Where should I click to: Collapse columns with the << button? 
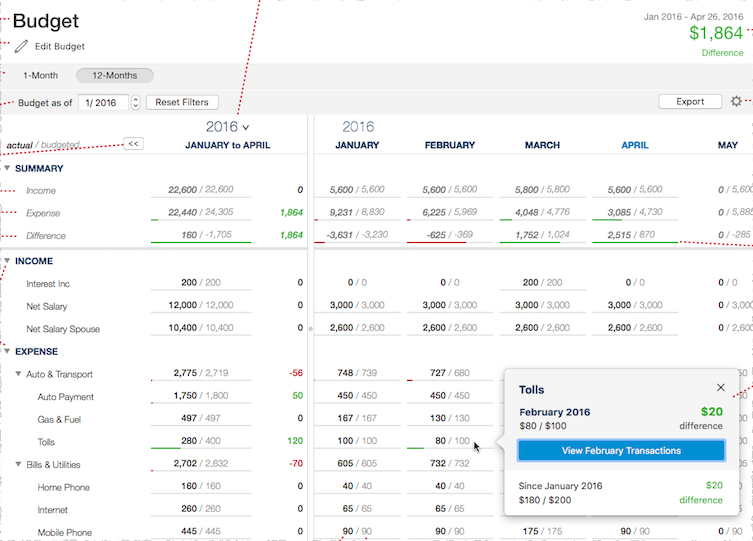132,144
